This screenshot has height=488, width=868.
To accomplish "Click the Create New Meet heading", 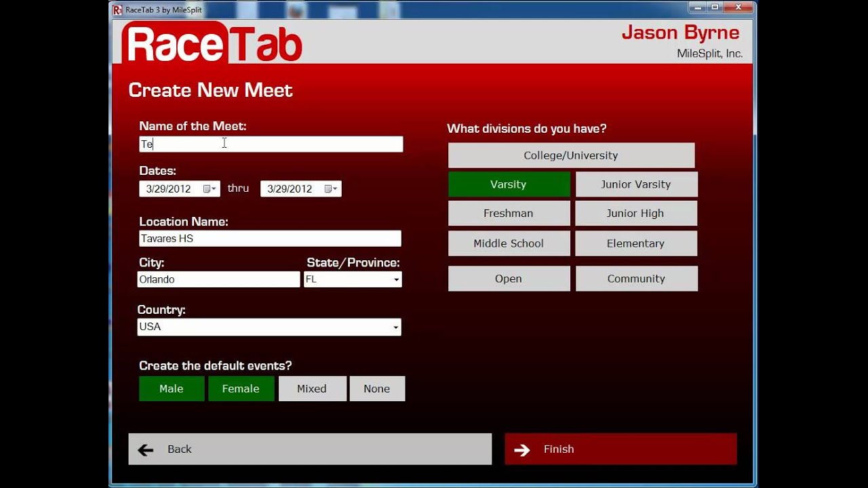I will (210, 90).
